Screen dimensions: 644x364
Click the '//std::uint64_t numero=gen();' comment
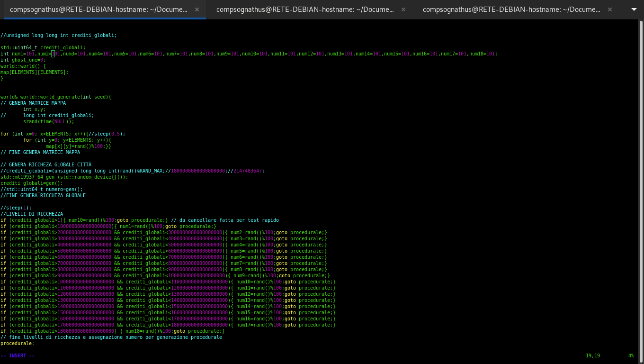point(42,189)
